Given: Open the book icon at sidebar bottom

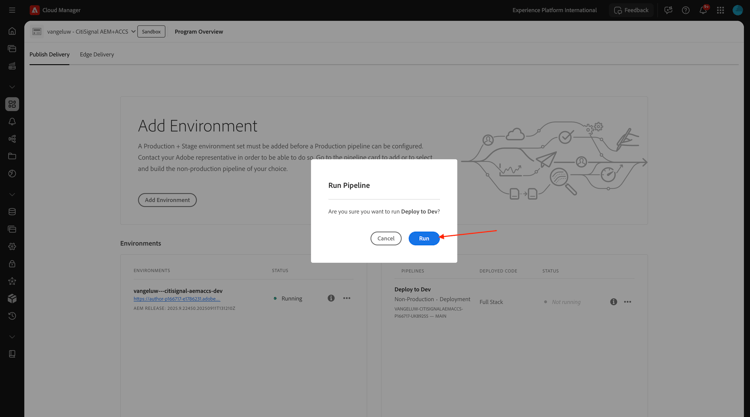Looking at the screenshot, I should [x=12, y=354].
